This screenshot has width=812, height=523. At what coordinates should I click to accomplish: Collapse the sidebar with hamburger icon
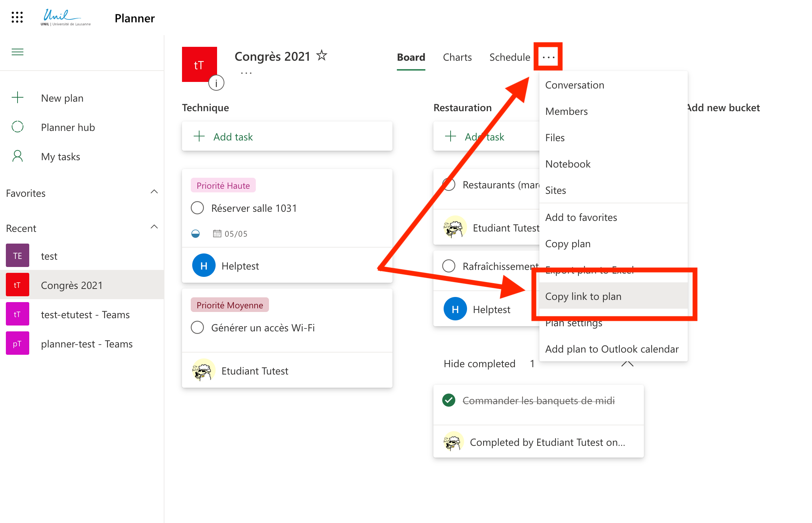(18, 52)
